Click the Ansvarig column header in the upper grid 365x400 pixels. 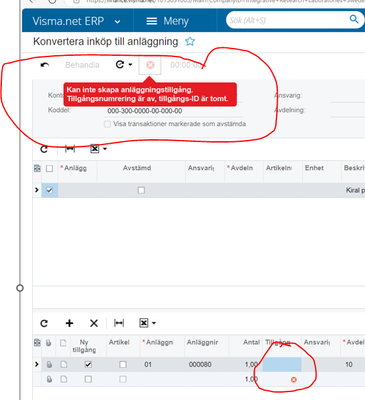201,168
